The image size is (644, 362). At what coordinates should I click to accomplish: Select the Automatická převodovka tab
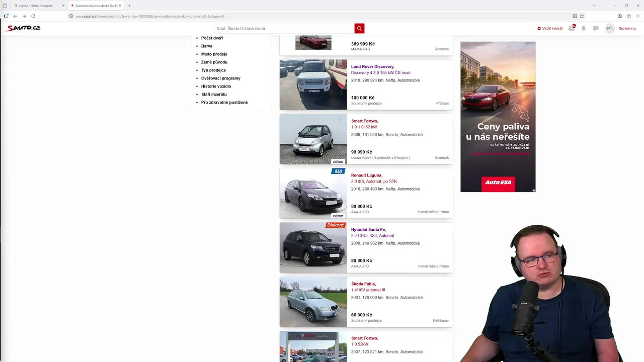click(x=96, y=6)
